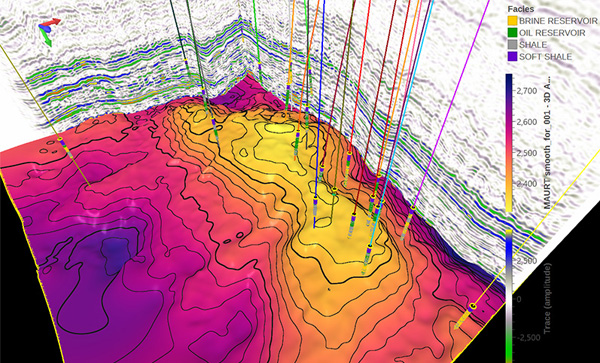600x363 pixels.
Task: Select the magenta well path line
Action: click(x=451, y=104)
